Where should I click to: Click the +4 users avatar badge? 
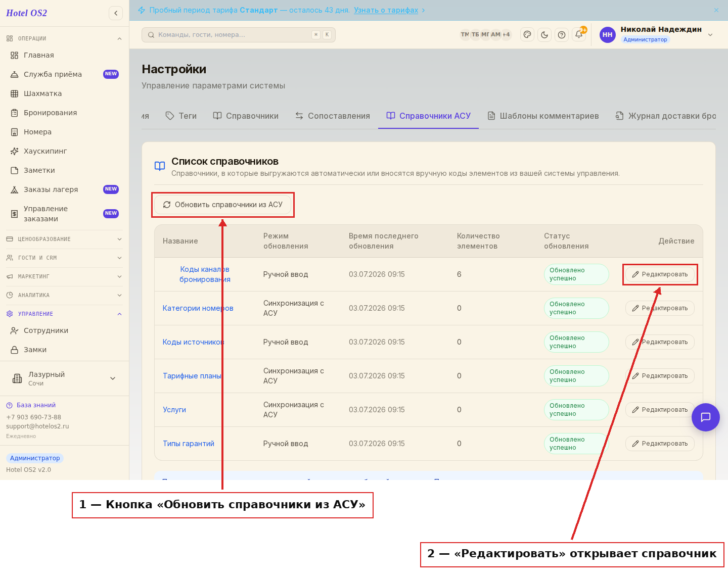[506, 34]
